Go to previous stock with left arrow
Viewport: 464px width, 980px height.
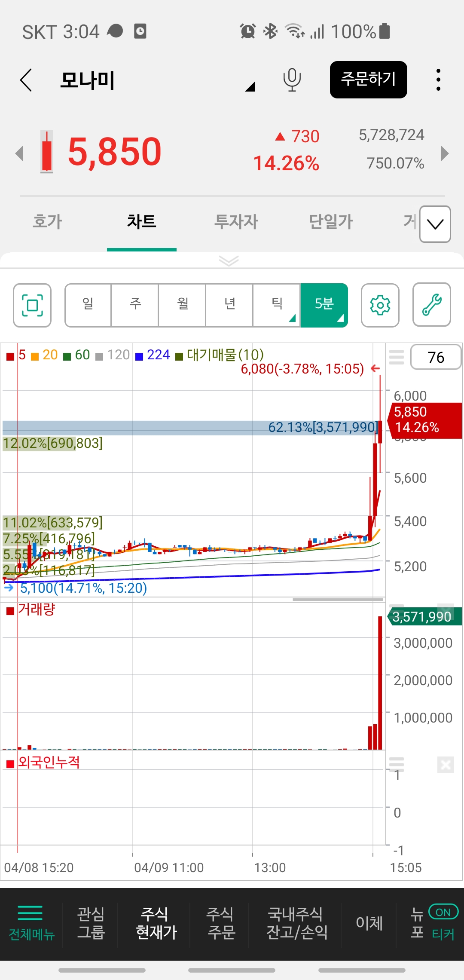click(x=19, y=153)
